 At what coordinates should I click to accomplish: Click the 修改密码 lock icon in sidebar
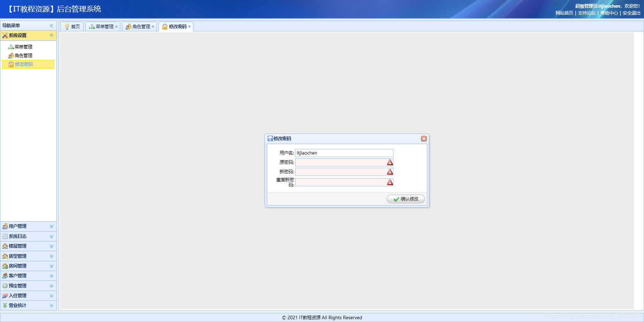click(11, 64)
